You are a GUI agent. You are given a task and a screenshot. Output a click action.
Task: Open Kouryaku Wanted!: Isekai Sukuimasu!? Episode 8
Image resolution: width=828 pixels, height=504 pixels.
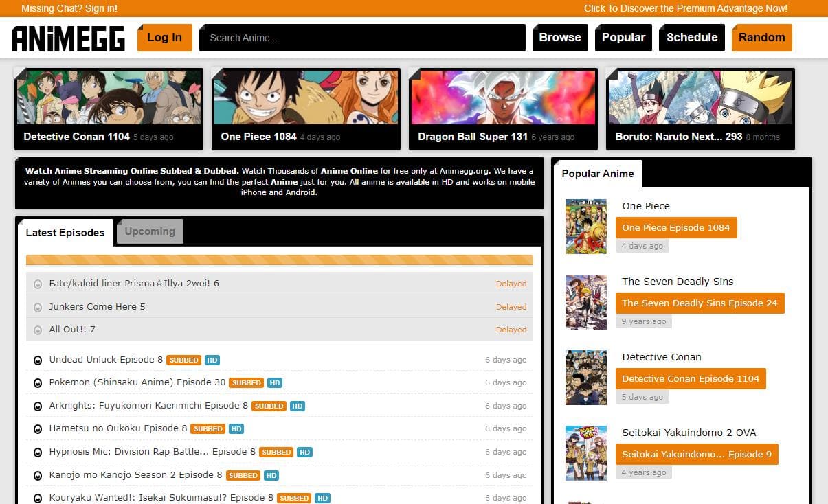coord(161,498)
